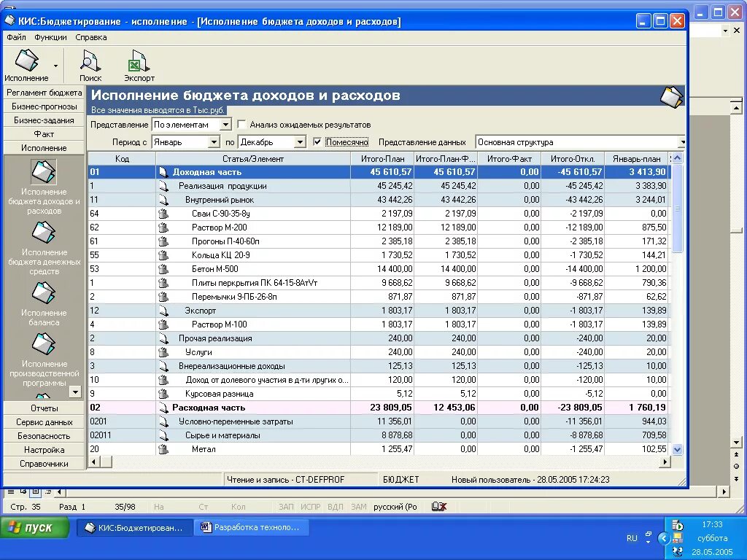747x560 pixels.
Task: Click the icon beside Условно-переменные затраты
Action: (x=163, y=421)
